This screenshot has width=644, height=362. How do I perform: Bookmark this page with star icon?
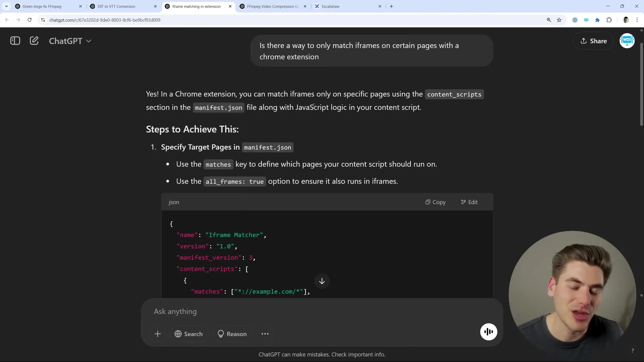point(559,20)
